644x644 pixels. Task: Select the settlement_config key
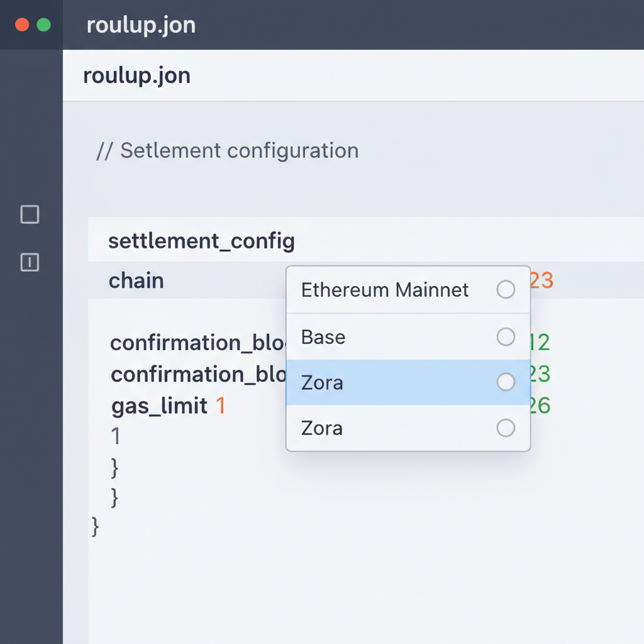point(201,241)
